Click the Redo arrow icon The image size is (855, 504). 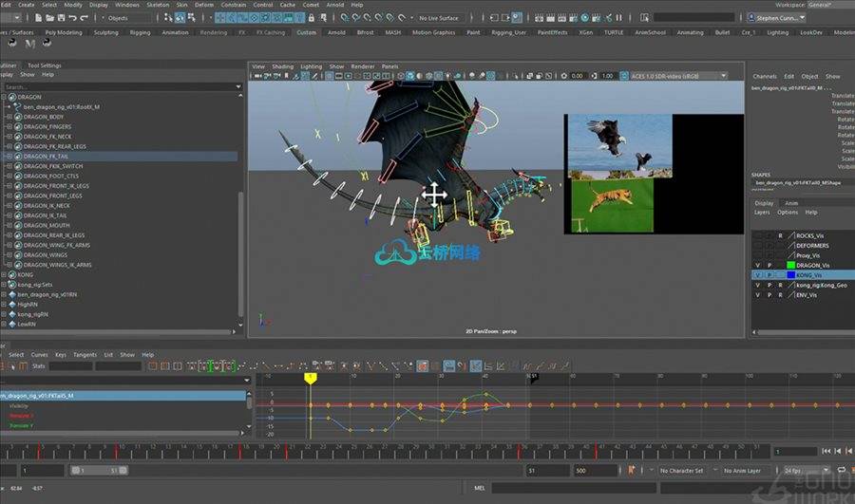point(84,18)
